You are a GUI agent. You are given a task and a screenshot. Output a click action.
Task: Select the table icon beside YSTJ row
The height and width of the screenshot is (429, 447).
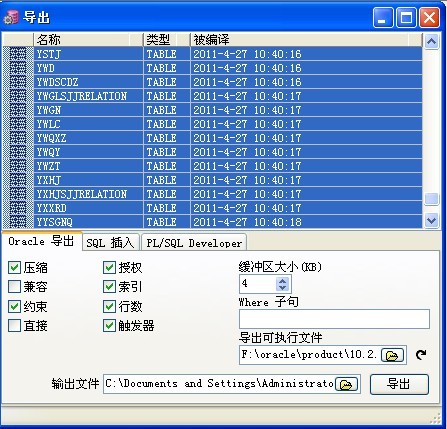(x=18, y=54)
